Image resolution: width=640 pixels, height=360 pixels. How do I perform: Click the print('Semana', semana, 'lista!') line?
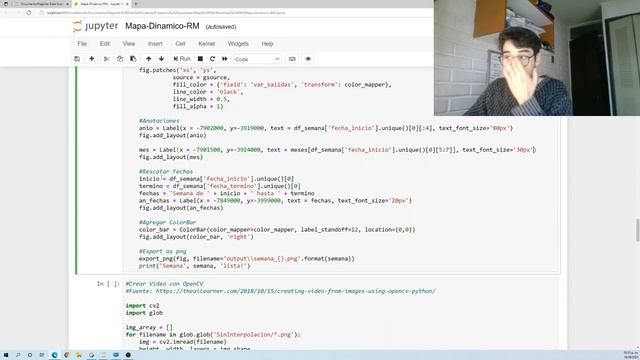click(194, 266)
